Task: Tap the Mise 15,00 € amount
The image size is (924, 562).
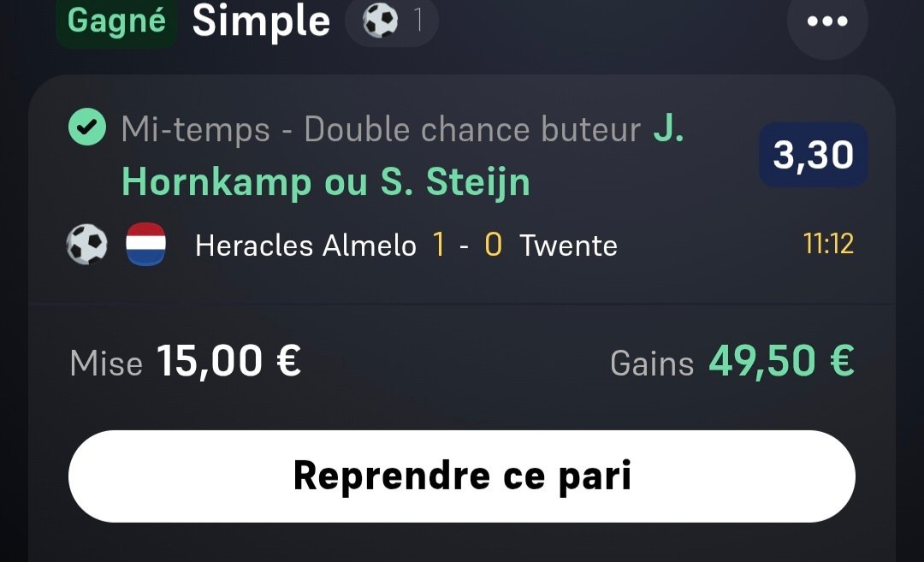Action: 186,361
